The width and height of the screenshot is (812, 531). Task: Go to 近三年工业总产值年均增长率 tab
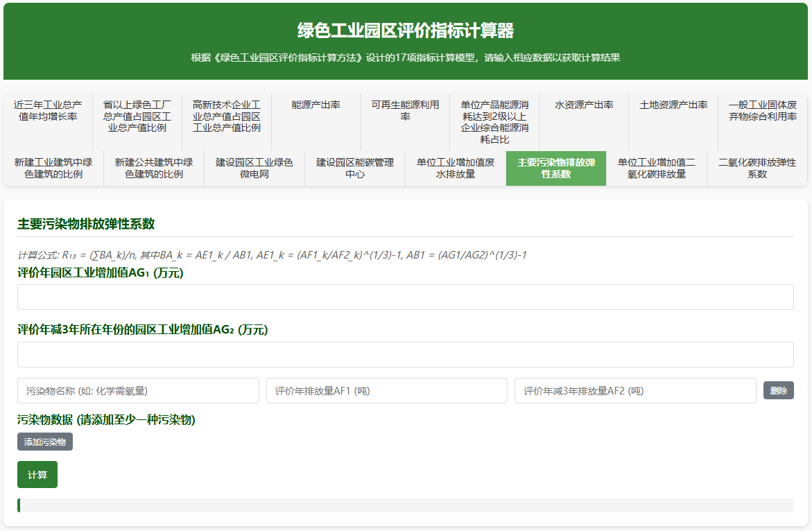coord(48,111)
